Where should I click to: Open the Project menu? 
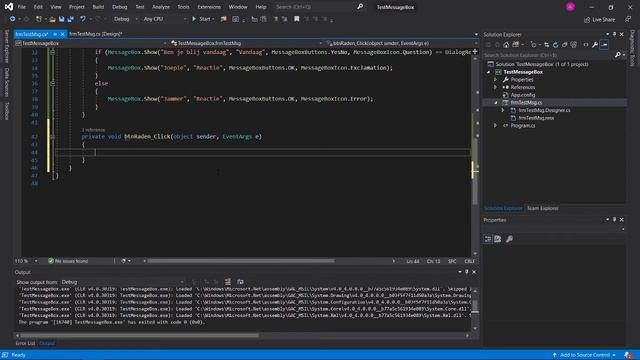77,7
